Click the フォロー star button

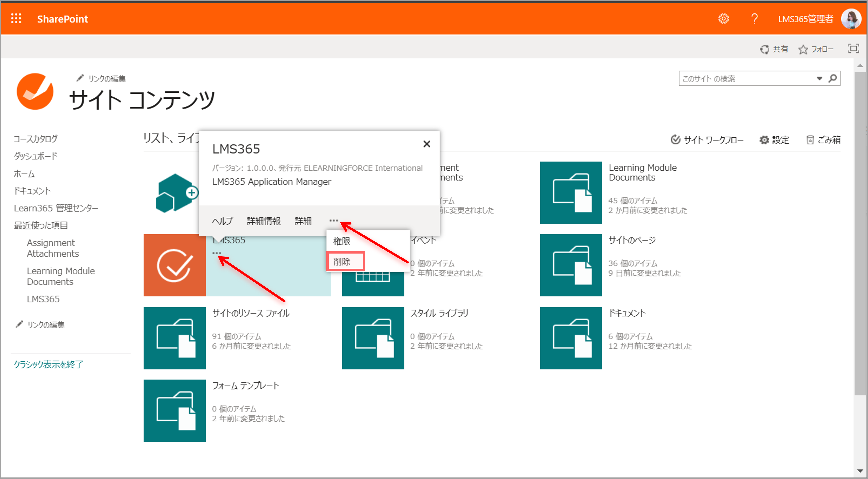click(x=816, y=49)
